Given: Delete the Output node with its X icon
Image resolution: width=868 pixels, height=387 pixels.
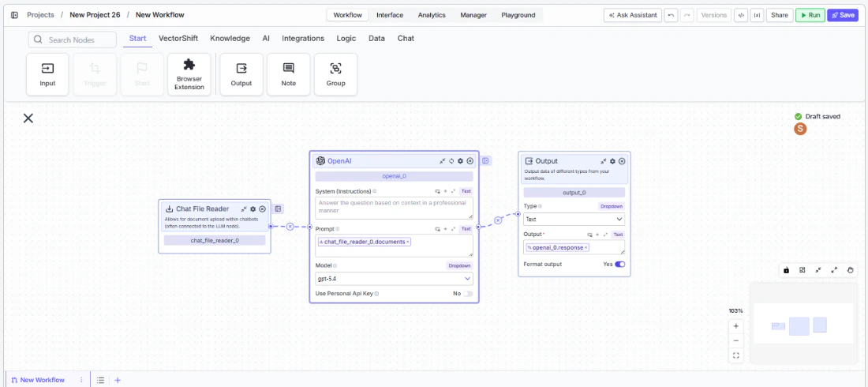Looking at the screenshot, I should (x=622, y=161).
